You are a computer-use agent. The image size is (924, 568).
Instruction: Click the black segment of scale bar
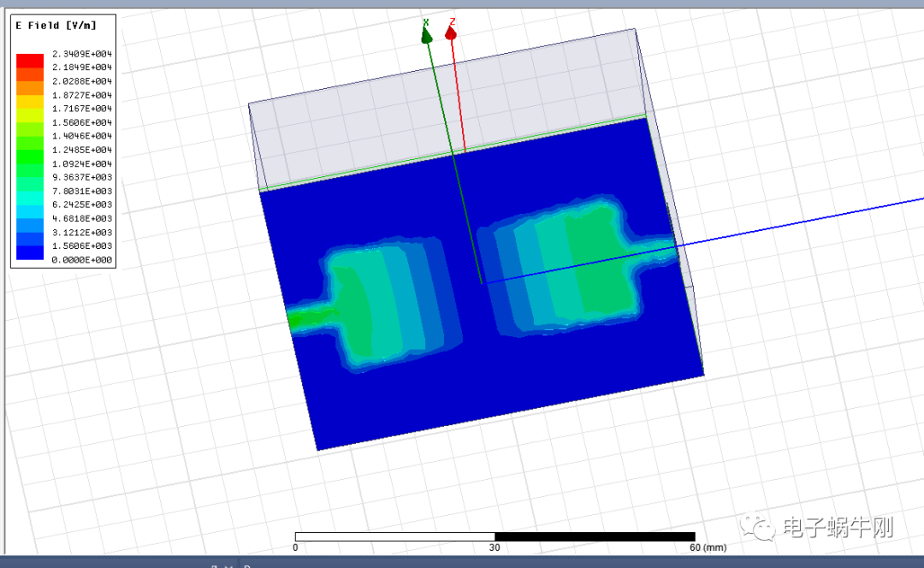(x=595, y=536)
